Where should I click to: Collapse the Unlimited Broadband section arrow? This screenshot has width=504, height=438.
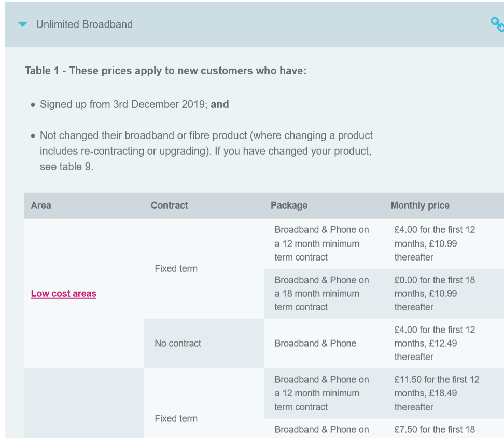(x=22, y=24)
